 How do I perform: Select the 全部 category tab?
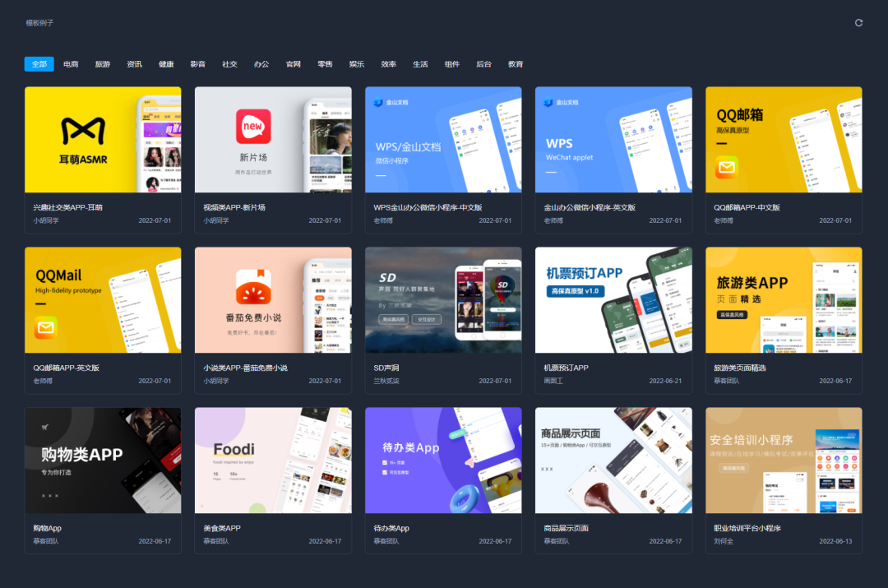[x=39, y=64]
